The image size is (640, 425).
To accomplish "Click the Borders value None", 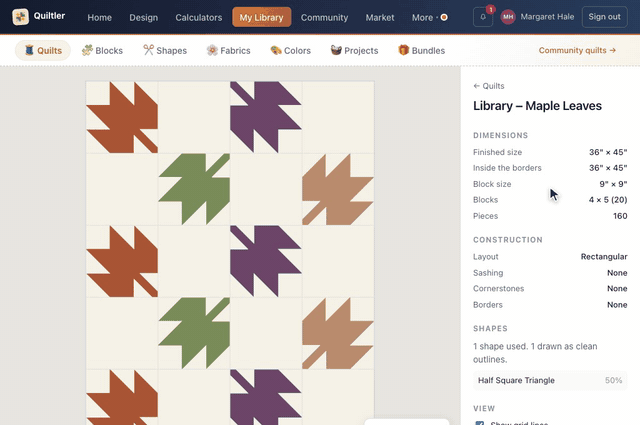I will point(617,305).
